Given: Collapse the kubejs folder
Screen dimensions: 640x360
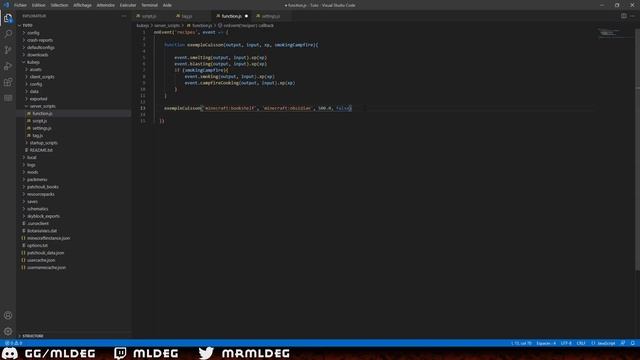Looking at the screenshot, I should (33, 62).
